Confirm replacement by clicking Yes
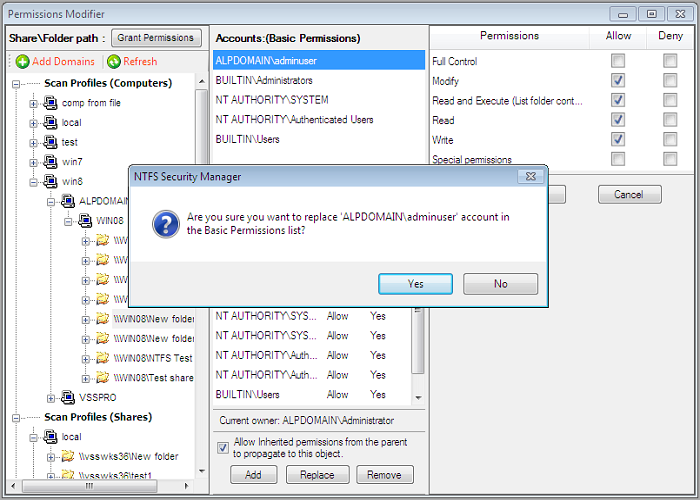This screenshot has height=500, width=700. coord(415,284)
